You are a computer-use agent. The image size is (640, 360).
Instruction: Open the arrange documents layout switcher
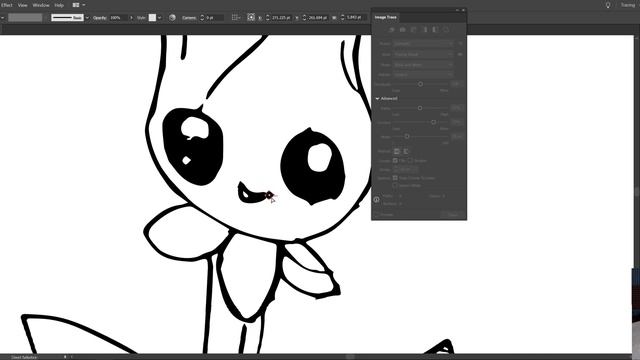(x=78, y=5)
